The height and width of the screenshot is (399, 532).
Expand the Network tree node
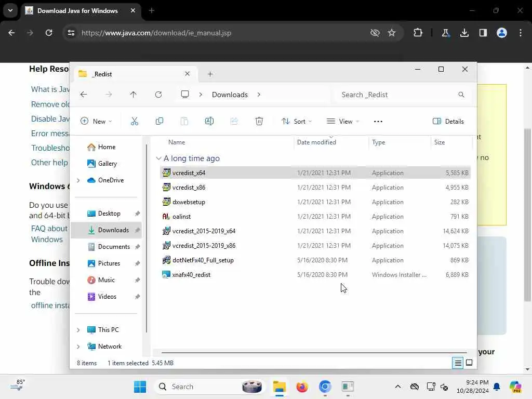(78, 347)
